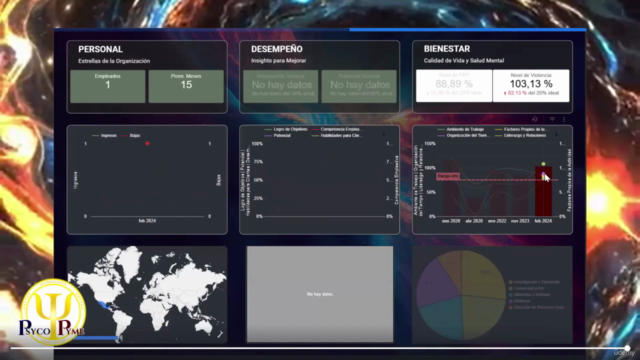Select Sistemas pie legend entry
This screenshot has width=640, height=360.
pyautogui.click(x=520, y=301)
